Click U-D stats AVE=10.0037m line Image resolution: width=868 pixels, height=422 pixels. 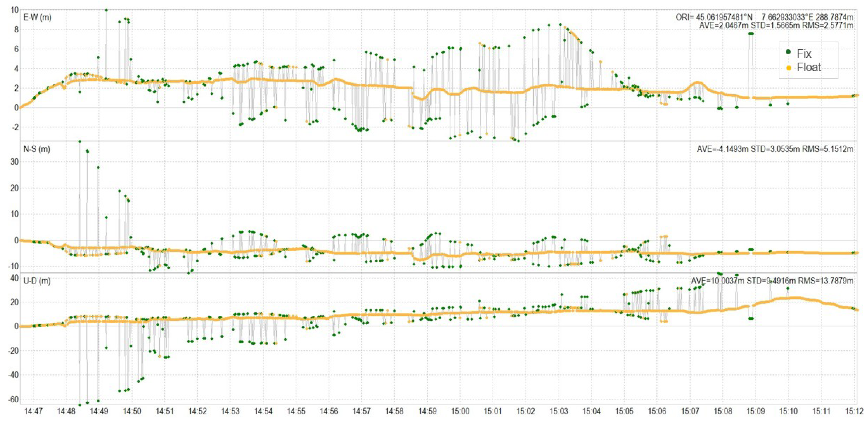[x=772, y=281]
